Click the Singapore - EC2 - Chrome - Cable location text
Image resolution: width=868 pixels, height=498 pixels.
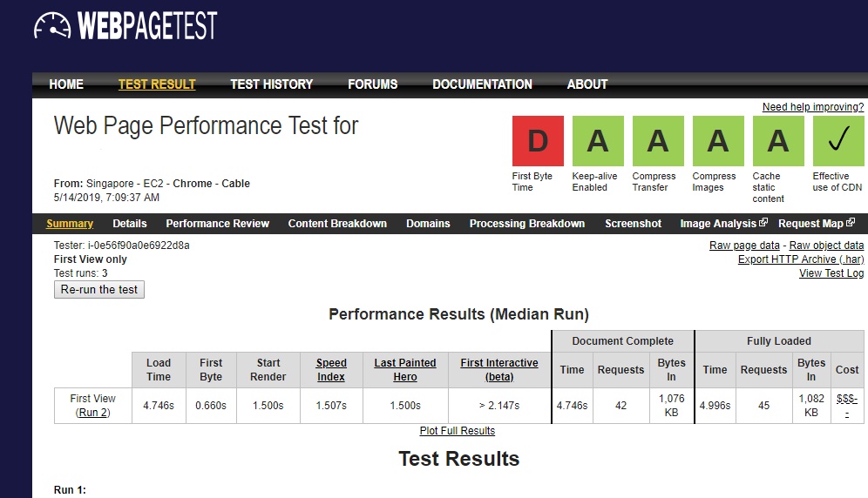[x=167, y=183]
